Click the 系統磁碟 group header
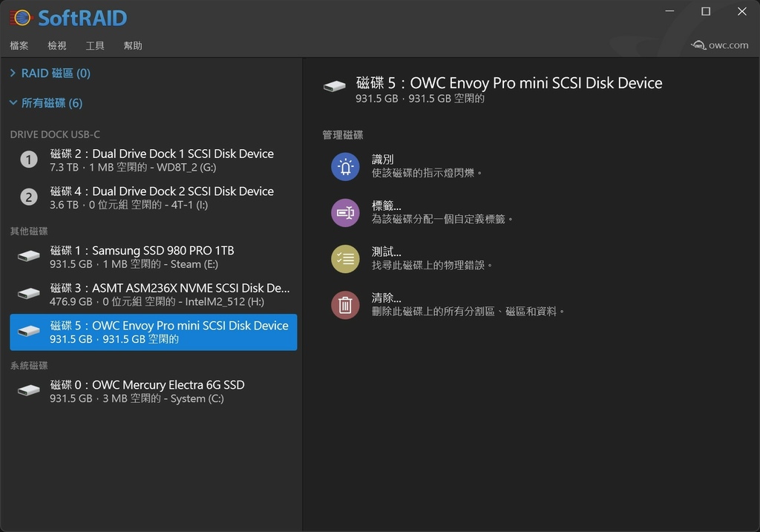This screenshot has height=532, width=760. [x=29, y=365]
